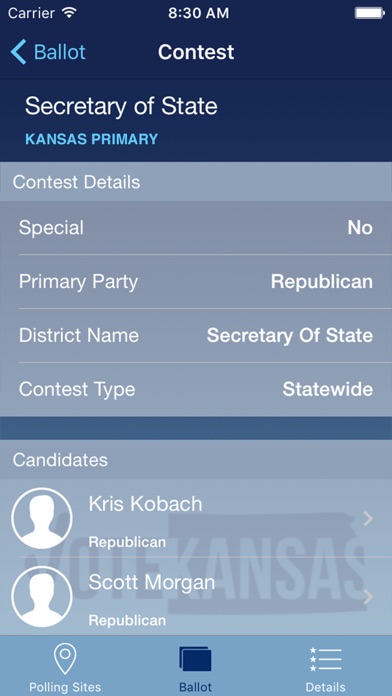Tap Kris Kobach's avatar silhouette
Viewport: 392px width, 696px height.
point(42,518)
